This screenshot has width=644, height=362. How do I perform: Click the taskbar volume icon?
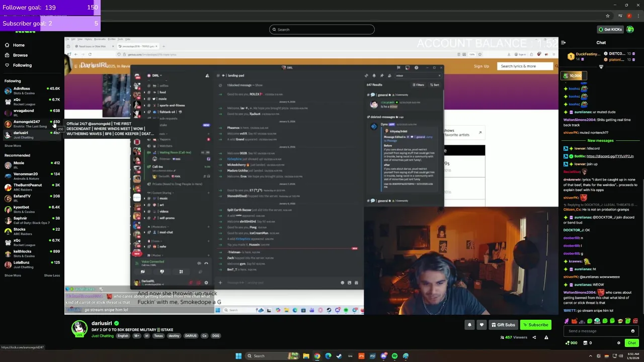pyautogui.click(x=621, y=356)
